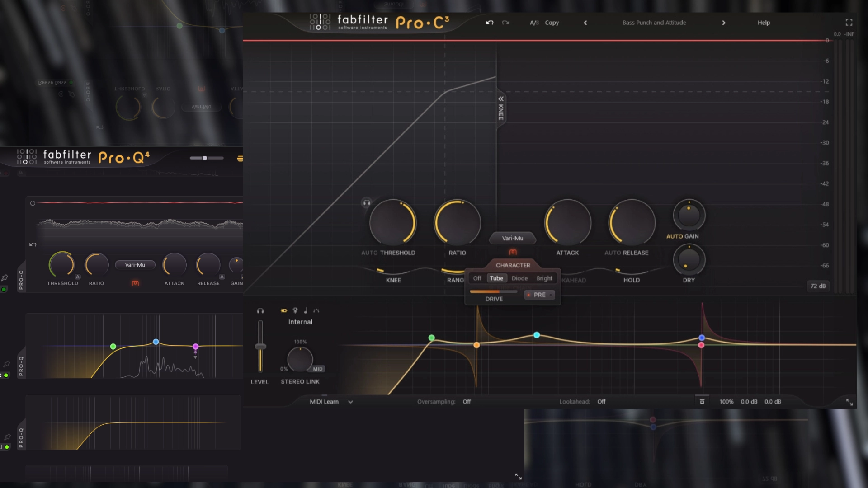Click the note icon in the sidechain row
Viewport: 868px width, 488px height.
coord(306,310)
